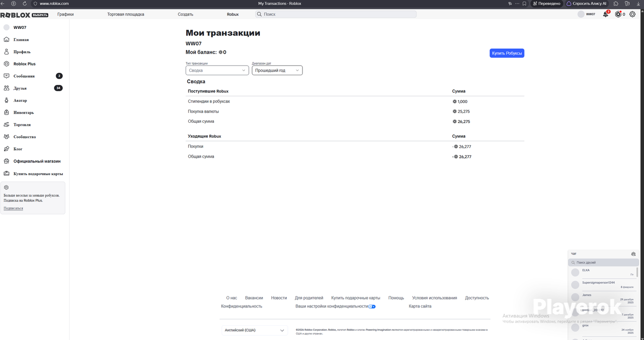Click the chat list scrollbar thumb
Screen dimensions: 644x340
pos(637,272)
